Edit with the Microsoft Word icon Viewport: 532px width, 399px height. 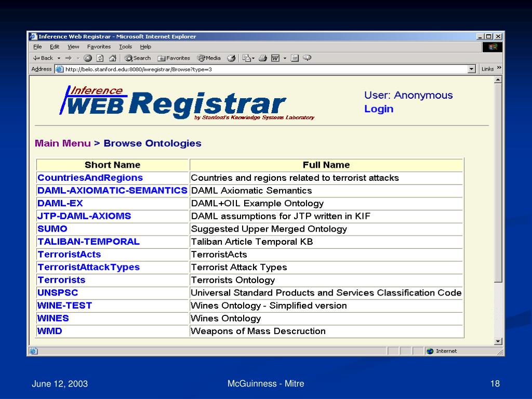click(275, 58)
